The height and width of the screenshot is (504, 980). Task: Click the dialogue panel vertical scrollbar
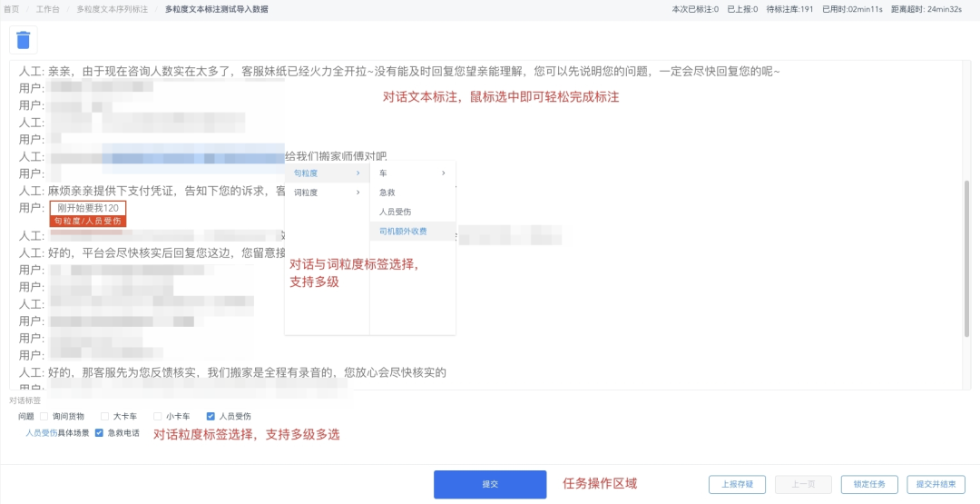tap(967, 258)
